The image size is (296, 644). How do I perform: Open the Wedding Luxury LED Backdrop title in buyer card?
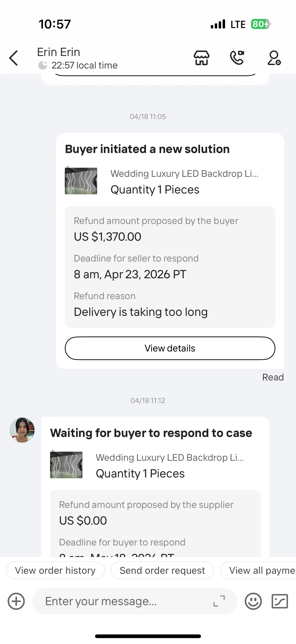coord(185,173)
